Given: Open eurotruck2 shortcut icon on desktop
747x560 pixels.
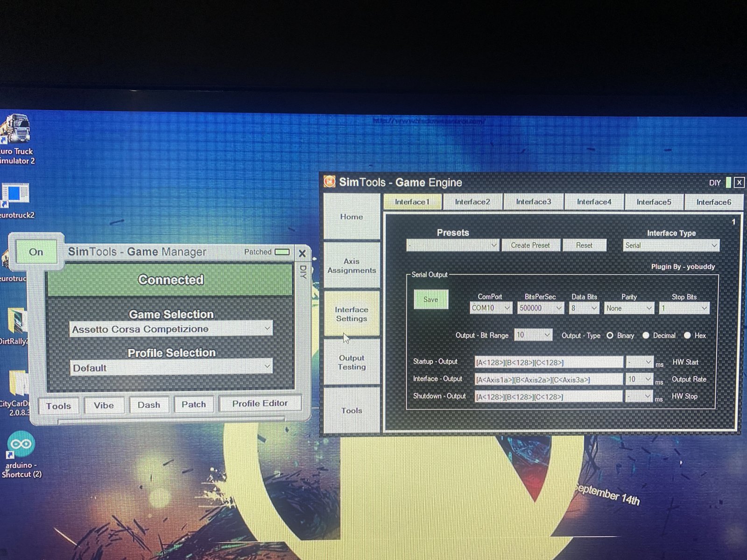Looking at the screenshot, I should [x=17, y=202].
